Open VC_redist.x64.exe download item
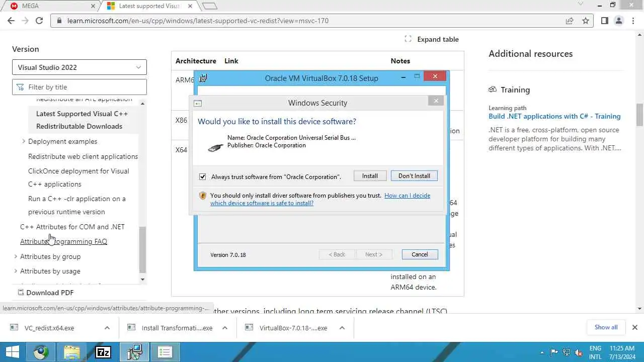Screen dimensions: 644x362 tap(49, 328)
